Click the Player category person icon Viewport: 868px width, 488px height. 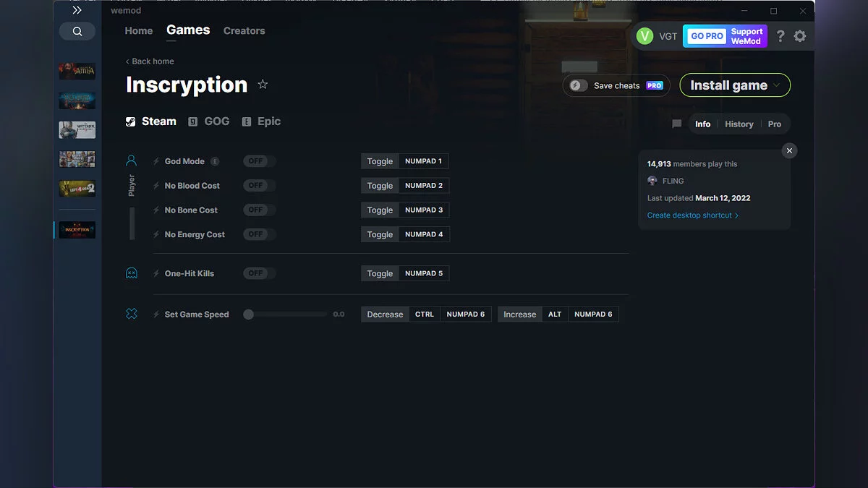pos(131,160)
